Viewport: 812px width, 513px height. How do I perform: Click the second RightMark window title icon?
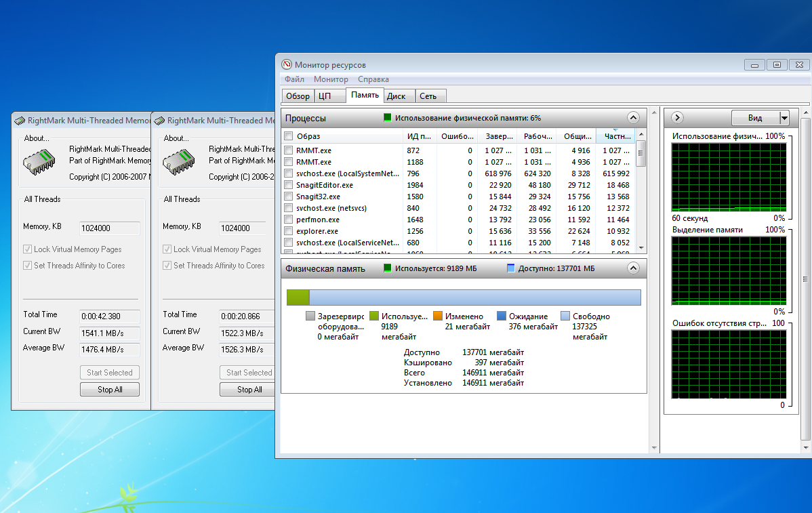159,121
